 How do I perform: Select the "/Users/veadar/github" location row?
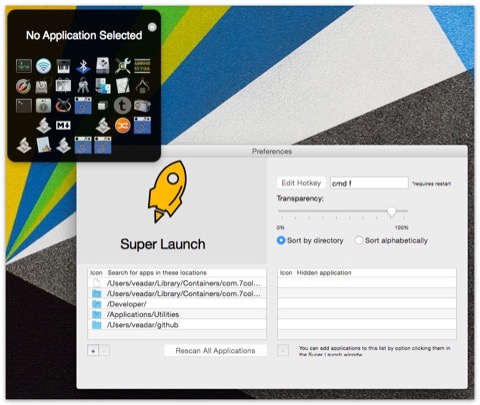coord(177,325)
